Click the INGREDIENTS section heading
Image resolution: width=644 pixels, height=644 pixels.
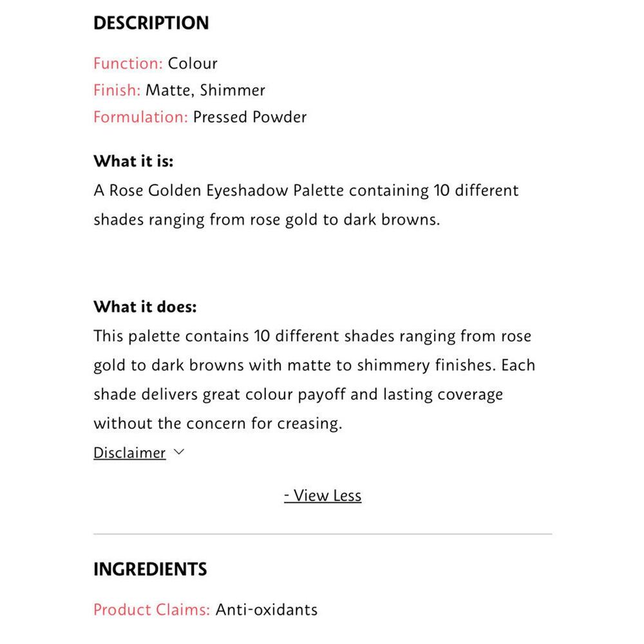click(x=150, y=569)
